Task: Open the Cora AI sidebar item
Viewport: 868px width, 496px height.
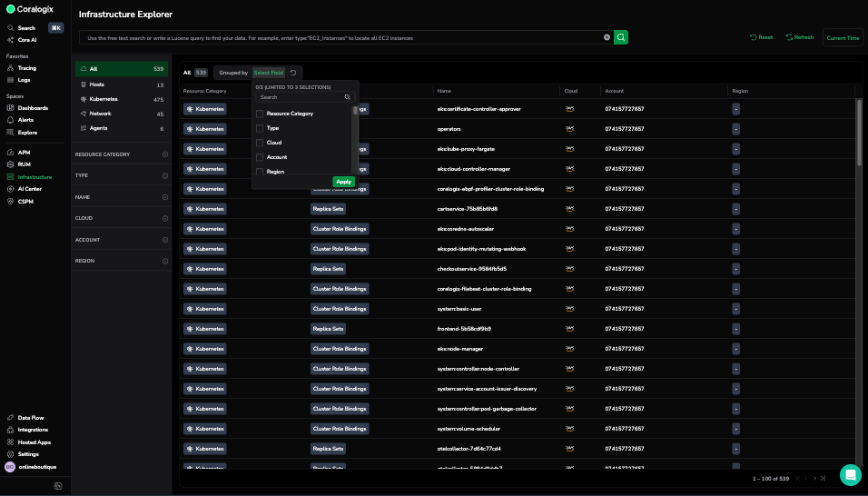Action: click(27, 40)
